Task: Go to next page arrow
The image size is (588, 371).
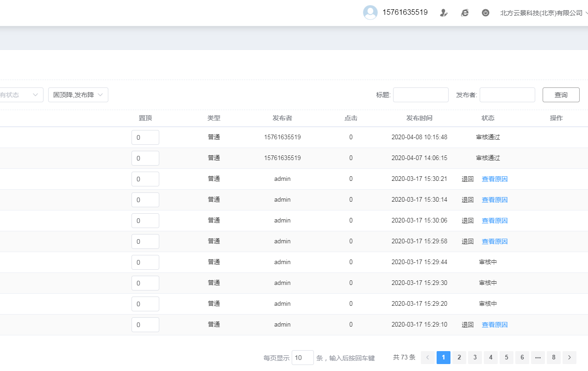Action: pyautogui.click(x=569, y=357)
